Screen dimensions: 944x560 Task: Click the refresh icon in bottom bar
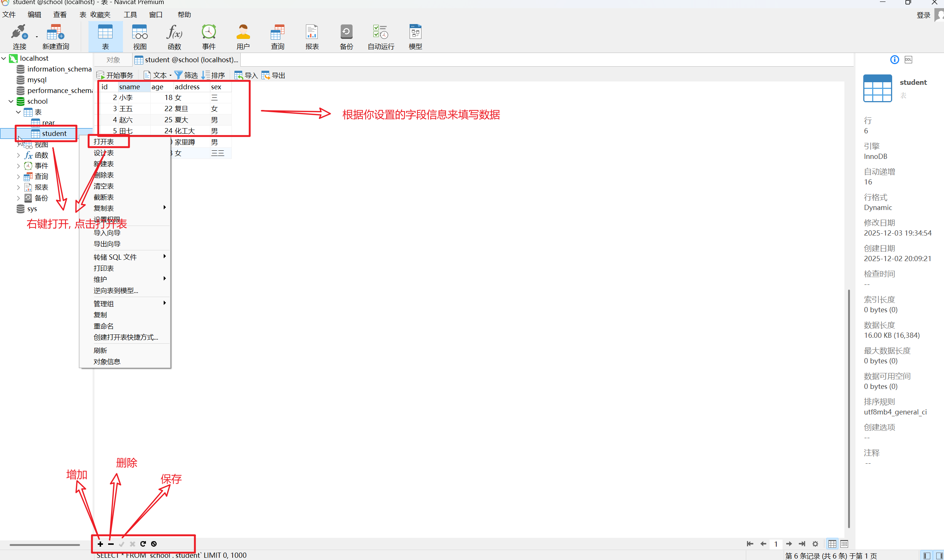(143, 544)
